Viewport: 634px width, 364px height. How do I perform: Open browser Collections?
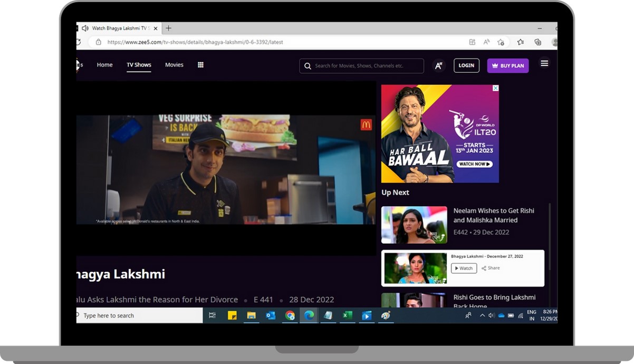(537, 42)
